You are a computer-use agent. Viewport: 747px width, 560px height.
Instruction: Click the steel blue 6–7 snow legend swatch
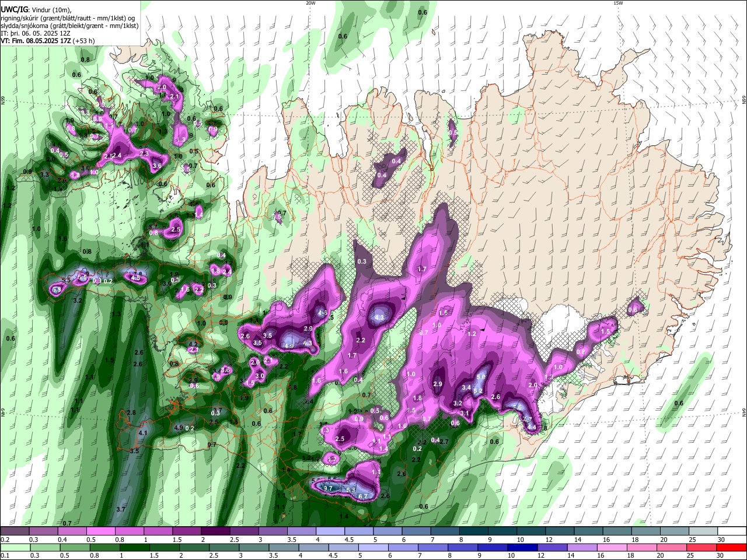click(417, 531)
